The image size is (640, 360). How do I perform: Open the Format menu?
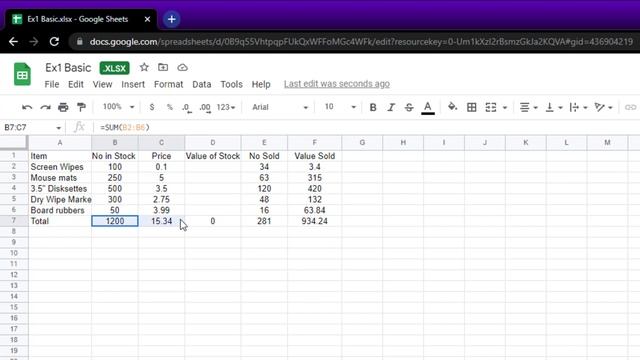pyautogui.click(x=168, y=84)
